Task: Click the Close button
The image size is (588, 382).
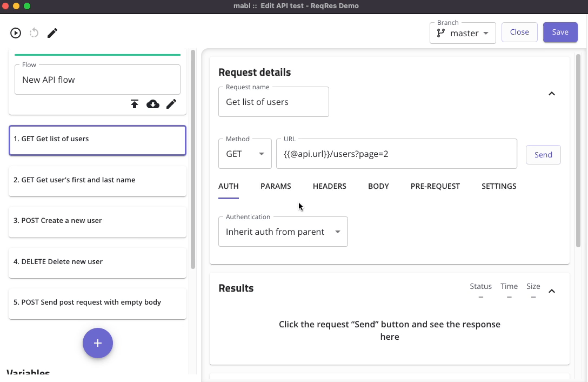Action: pos(519,32)
